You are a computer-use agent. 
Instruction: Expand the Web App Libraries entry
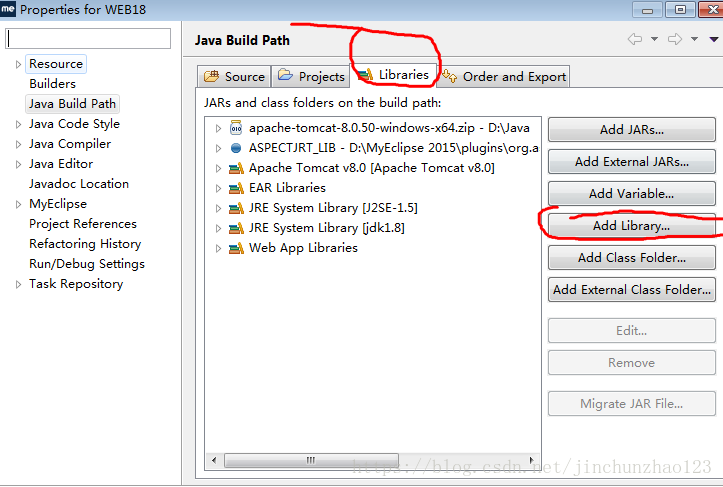pos(218,248)
